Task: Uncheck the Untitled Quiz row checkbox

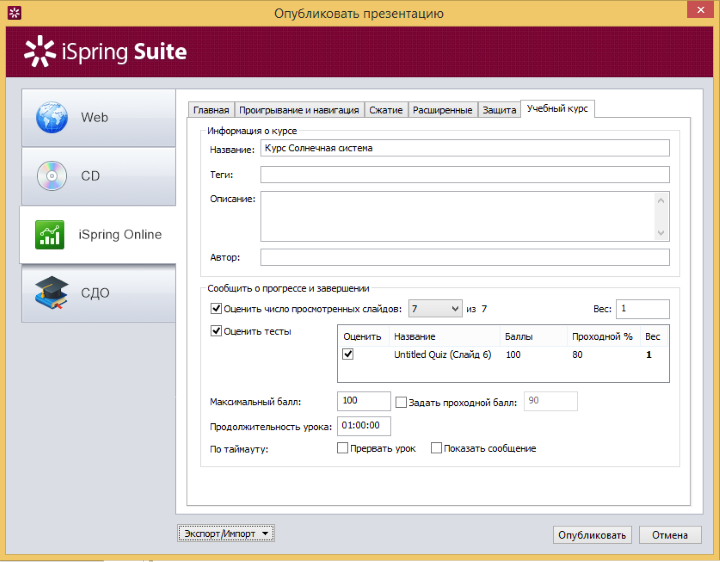Action: (x=348, y=354)
